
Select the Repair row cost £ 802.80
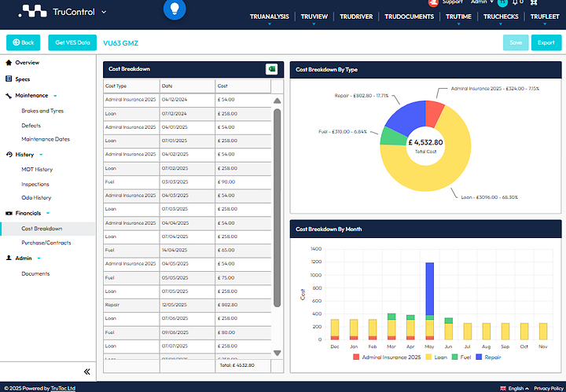[x=243, y=305]
